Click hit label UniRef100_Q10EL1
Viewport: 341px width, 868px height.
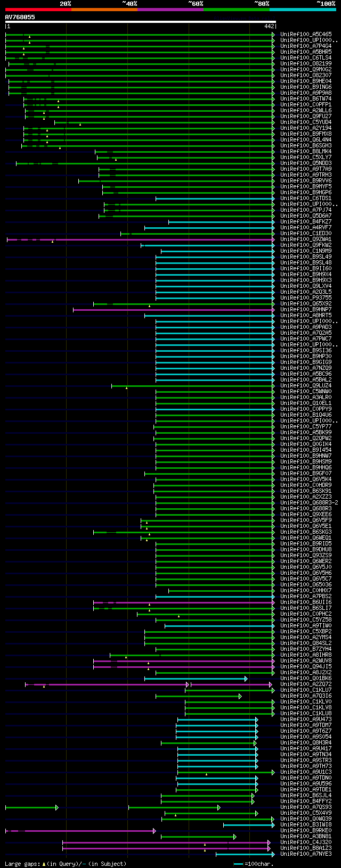pyautogui.click(x=306, y=403)
